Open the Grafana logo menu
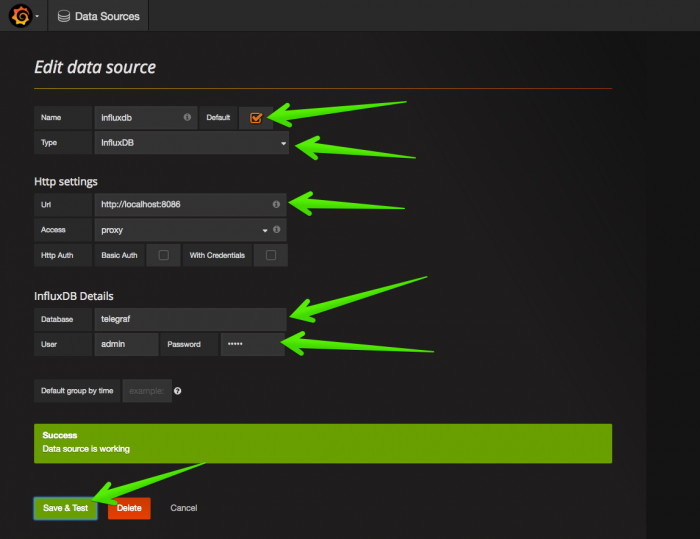This screenshot has width=700, height=539. 21,16
